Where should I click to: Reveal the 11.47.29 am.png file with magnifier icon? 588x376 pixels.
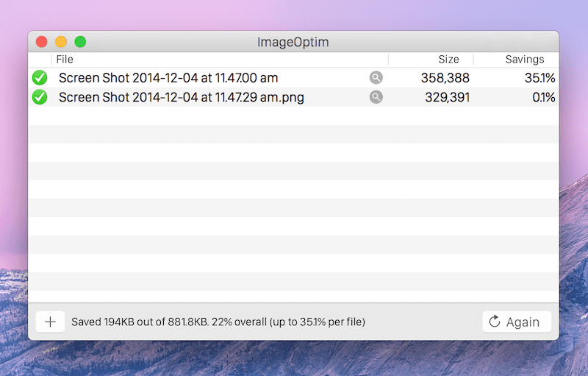(376, 97)
